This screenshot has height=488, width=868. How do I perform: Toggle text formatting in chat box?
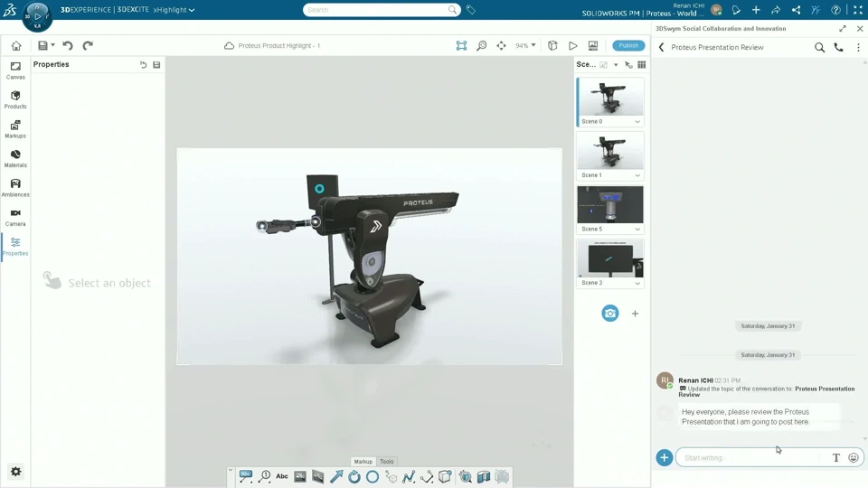835,457
